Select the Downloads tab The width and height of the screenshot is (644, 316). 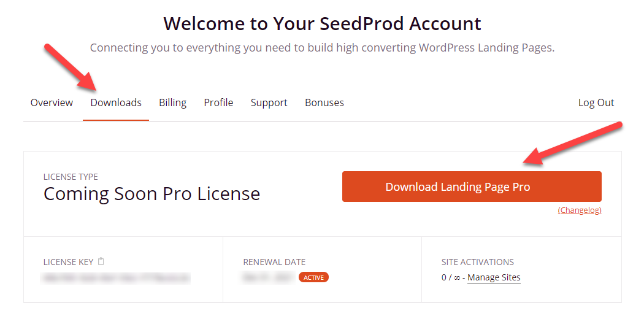click(x=116, y=102)
